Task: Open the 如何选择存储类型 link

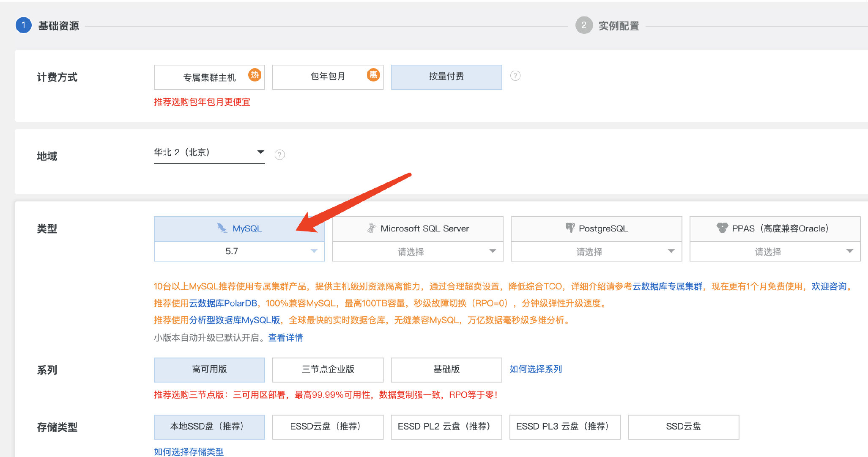Action: coord(189,451)
